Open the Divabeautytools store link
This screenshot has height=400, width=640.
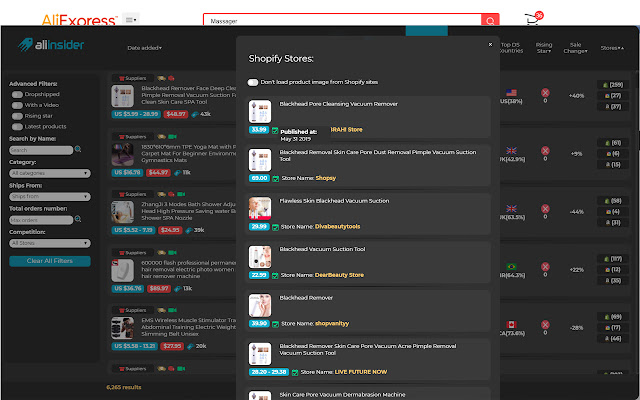tap(338, 227)
